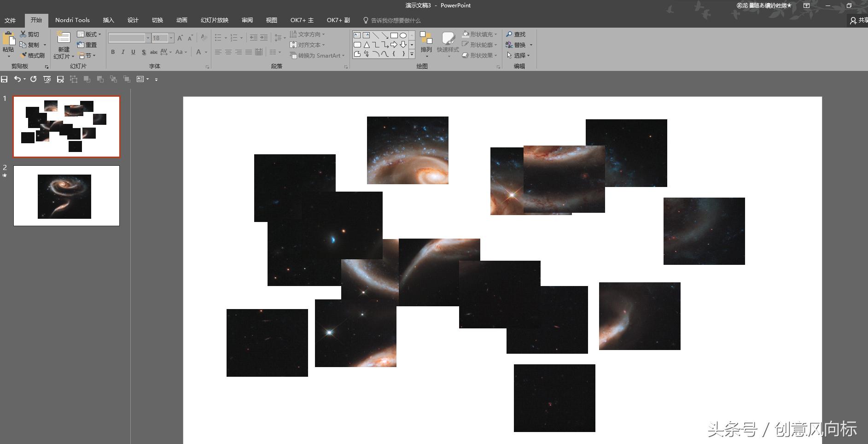Click the Save icon in quick access toolbar
The width and height of the screenshot is (868, 444).
click(x=5, y=79)
